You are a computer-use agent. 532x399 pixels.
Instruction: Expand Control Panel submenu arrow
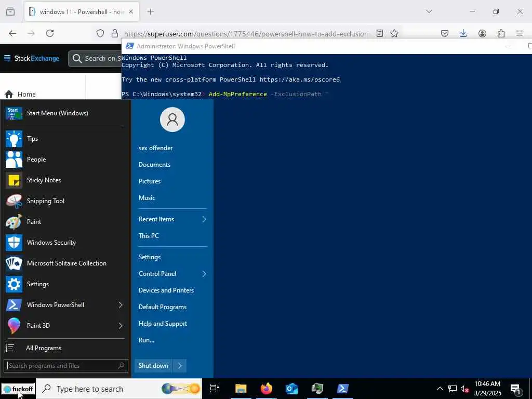(x=204, y=274)
